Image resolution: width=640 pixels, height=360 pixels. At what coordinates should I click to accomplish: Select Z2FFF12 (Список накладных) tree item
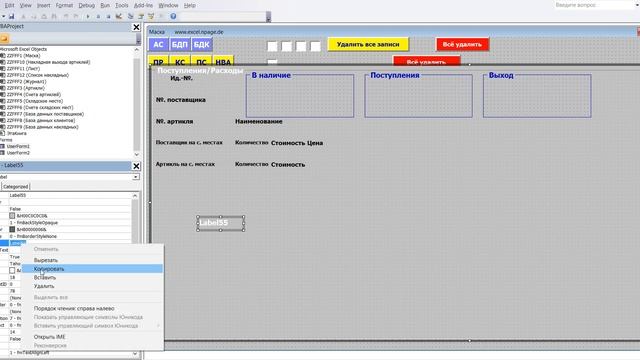point(38,75)
